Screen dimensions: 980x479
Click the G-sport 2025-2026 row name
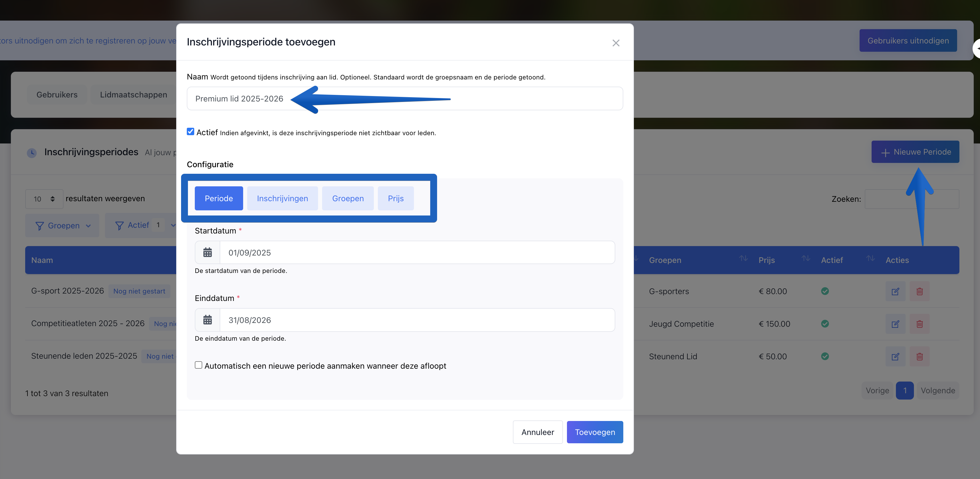[x=67, y=291]
